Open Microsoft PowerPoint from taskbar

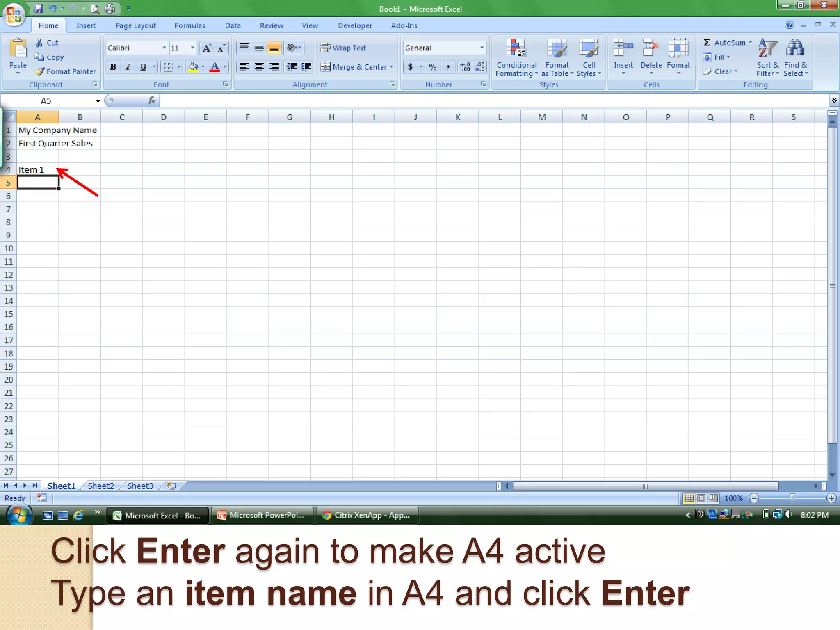point(262,515)
